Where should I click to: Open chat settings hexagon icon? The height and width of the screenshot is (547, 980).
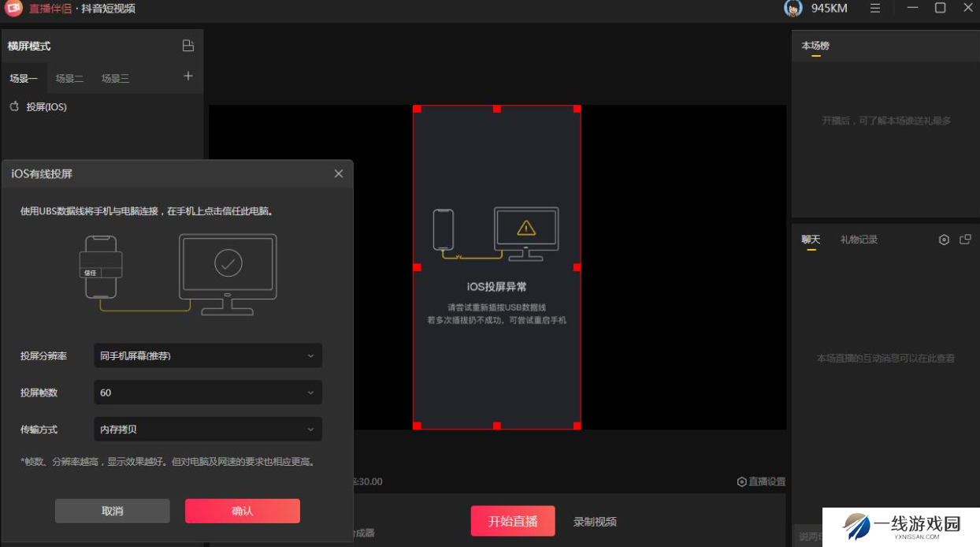pyautogui.click(x=944, y=240)
